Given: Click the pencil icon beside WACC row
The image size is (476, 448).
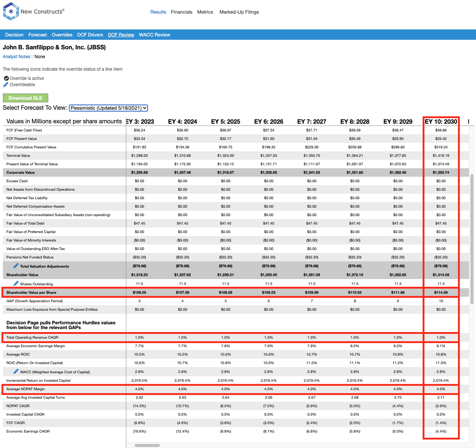Looking at the screenshot, I should click(x=16, y=371).
